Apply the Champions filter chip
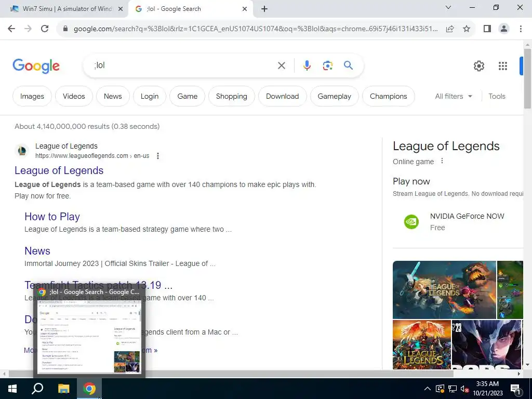The height and width of the screenshot is (399, 532). click(389, 96)
